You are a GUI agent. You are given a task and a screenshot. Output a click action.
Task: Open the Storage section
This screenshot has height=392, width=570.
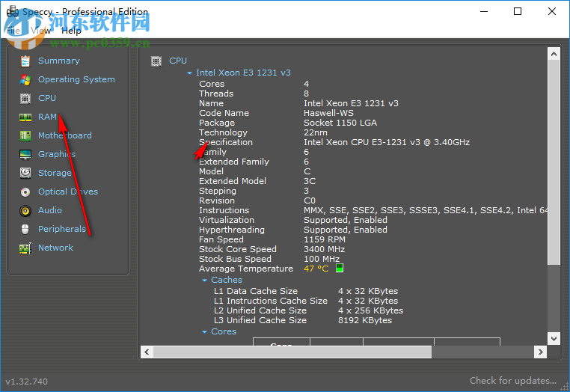click(x=55, y=173)
